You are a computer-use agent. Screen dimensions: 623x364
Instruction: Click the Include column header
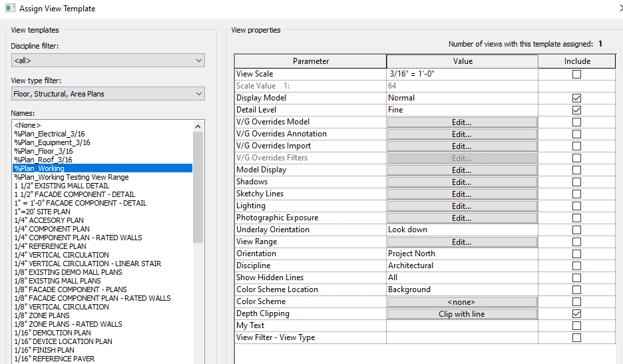(x=577, y=61)
